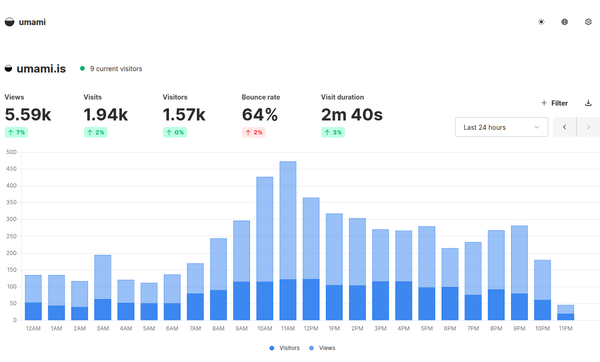The height and width of the screenshot is (362, 600).
Task: Click the Views legend color dot
Action: 311,348
